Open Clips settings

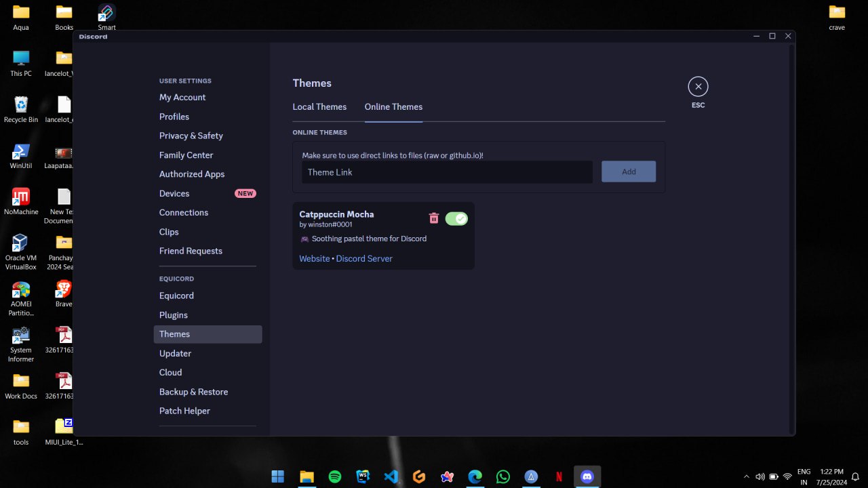tap(208, 232)
